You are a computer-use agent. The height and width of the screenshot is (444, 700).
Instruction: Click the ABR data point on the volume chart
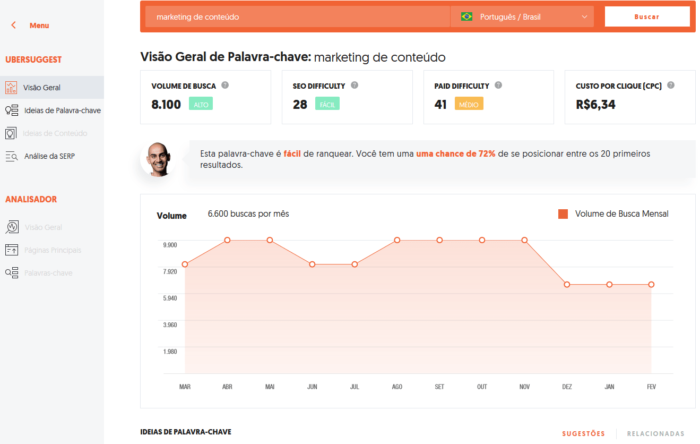[x=228, y=240]
